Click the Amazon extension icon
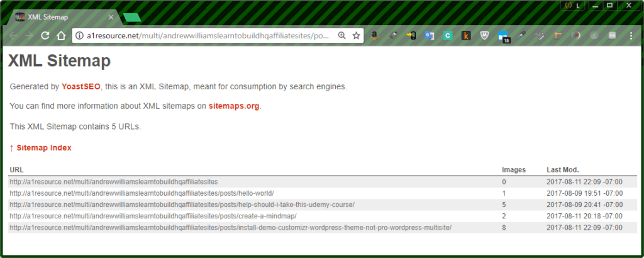Viewport: 644px width, 258px height. [x=374, y=36]
